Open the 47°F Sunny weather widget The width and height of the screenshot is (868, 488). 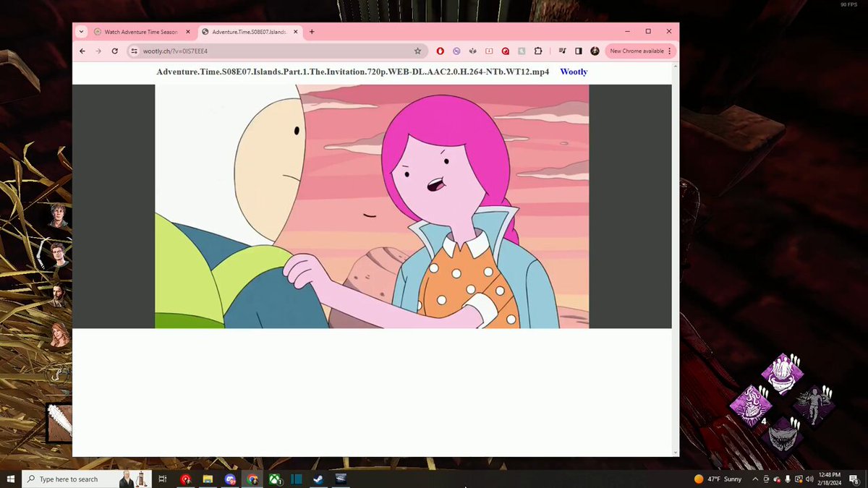click(717, 479)
